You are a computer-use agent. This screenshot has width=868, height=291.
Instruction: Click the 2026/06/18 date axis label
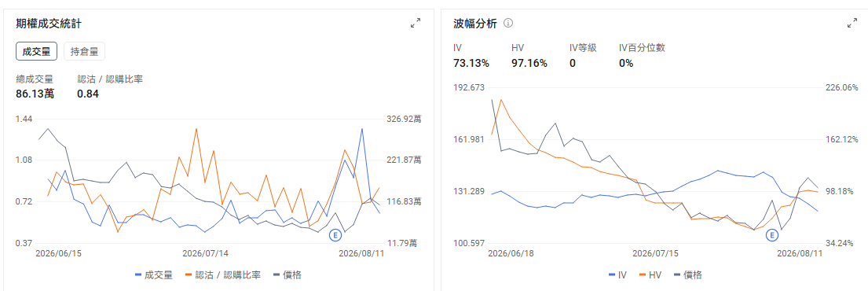click(511, 253)
